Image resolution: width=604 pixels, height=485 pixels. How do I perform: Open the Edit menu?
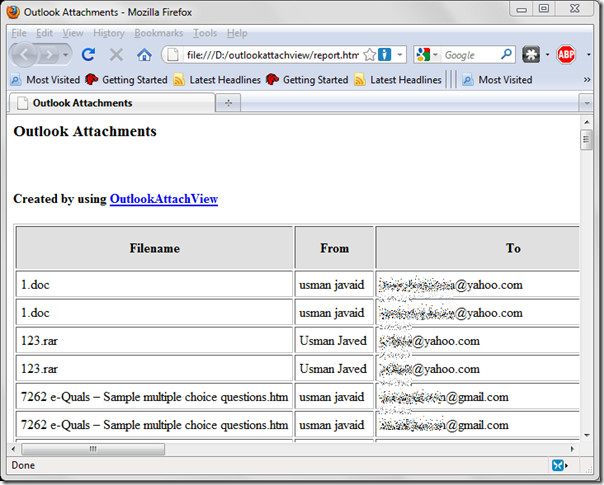point(44,34)
